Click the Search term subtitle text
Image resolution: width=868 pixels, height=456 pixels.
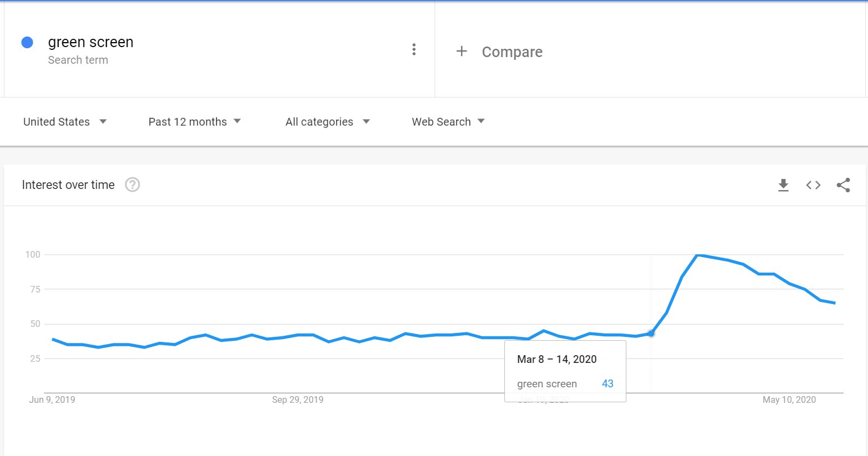point(78,60)
